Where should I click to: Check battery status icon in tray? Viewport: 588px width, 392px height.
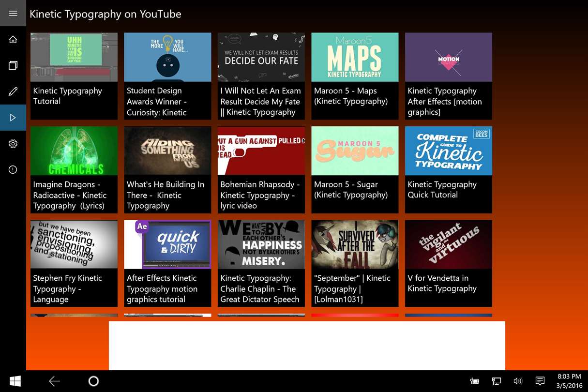coord(475,381)
